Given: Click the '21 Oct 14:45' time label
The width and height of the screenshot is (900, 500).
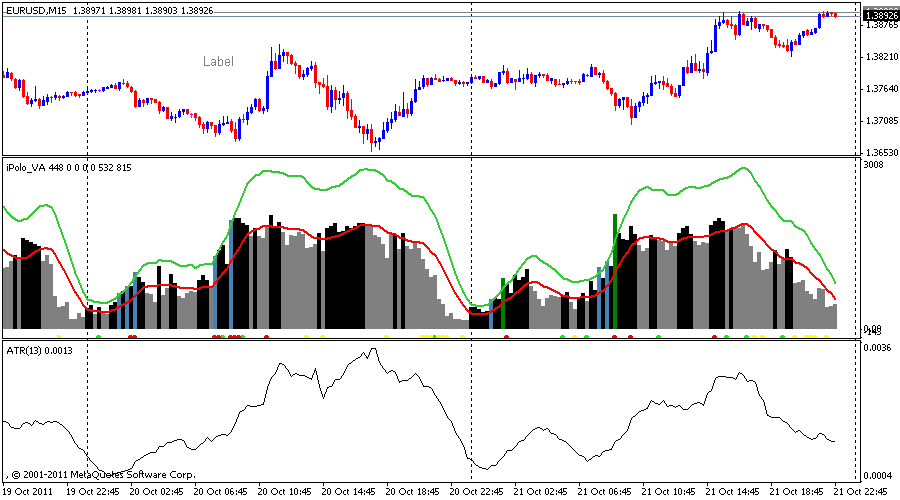Looking at the screenshot, I should pyautogui.click(x=733, y=492).
